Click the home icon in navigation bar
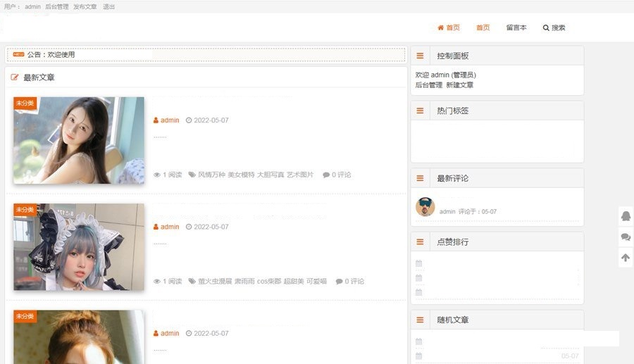This screenshot has height=364, width=634. [x=440, y=28]
